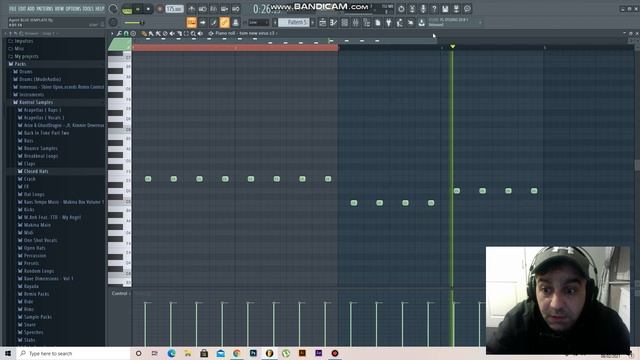
Task: Click the question mark help icon
Action: point(434,9)
